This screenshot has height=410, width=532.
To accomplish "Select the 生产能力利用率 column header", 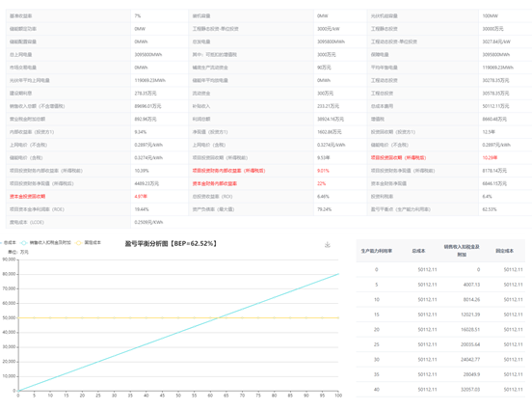I will (376, 251).
